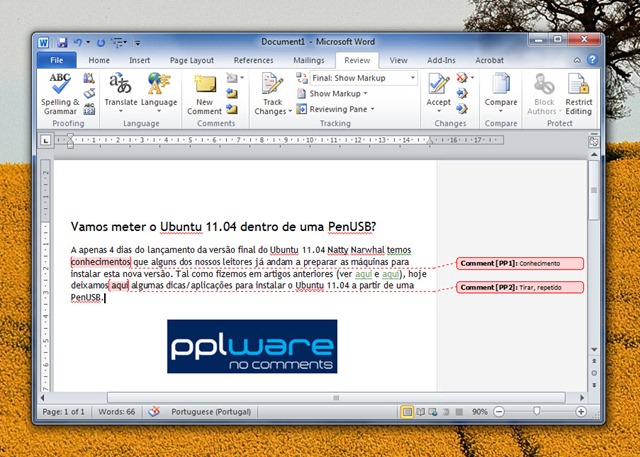
Task: Open the Research pane icon
Action: [x=89, y=78]
